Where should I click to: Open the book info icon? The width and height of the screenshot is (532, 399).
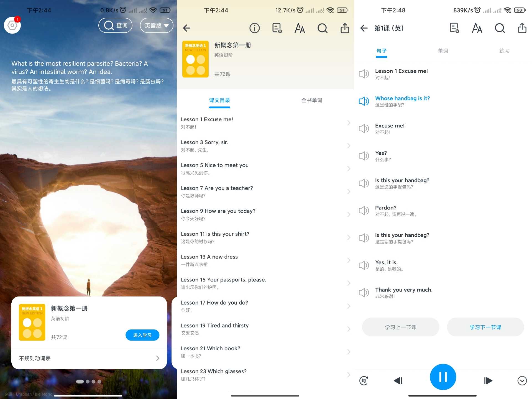254,28
